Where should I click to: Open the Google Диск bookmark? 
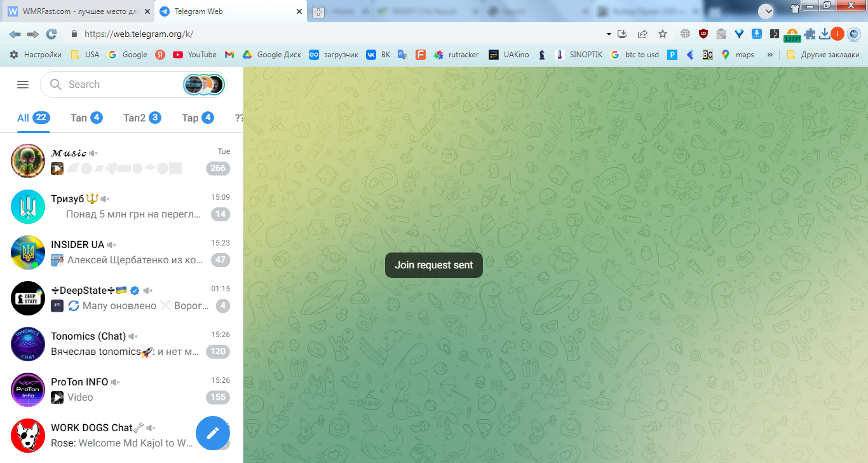click(271, 55)
